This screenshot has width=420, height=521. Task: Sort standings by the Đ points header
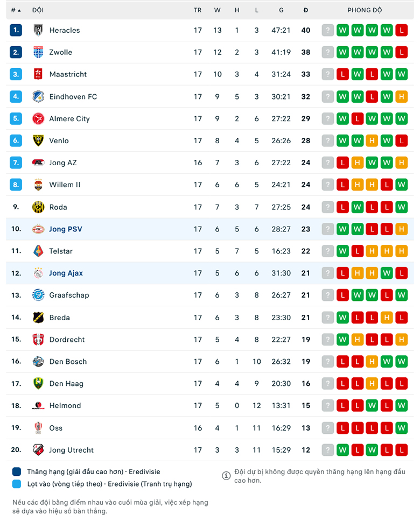pyautogui.click(x=306, y=10)
